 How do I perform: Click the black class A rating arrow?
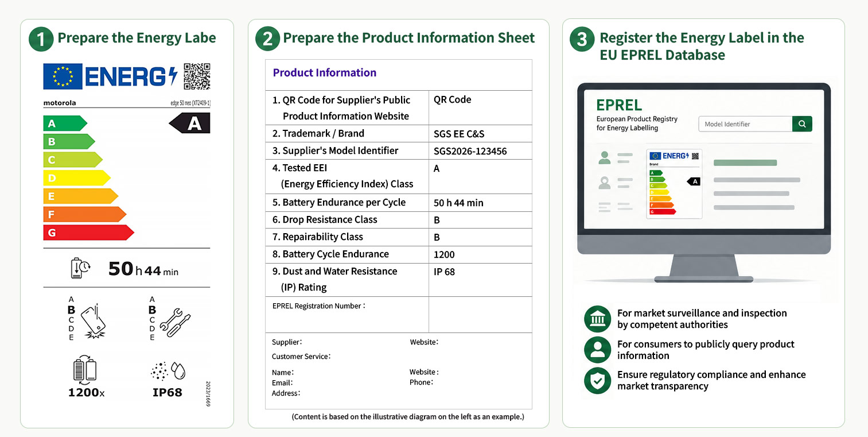point(189,123)
